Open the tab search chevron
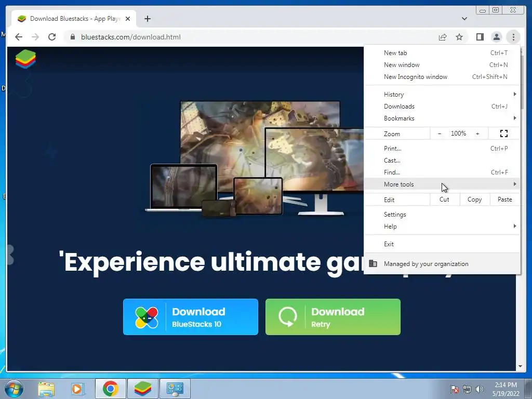 [x=464, y=19]
